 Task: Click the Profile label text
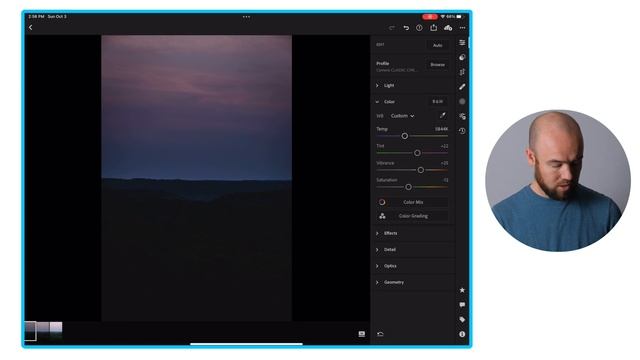[382, 64]
